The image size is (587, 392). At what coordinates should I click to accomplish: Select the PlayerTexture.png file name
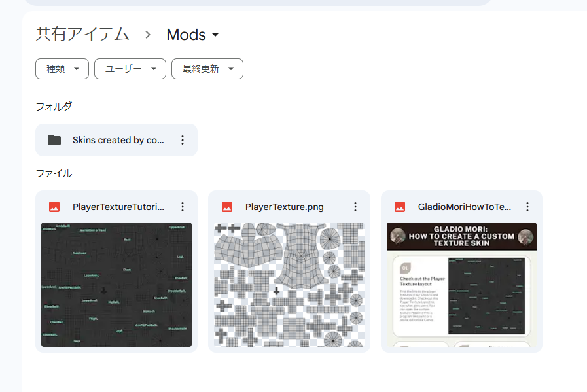click(284, 207)
